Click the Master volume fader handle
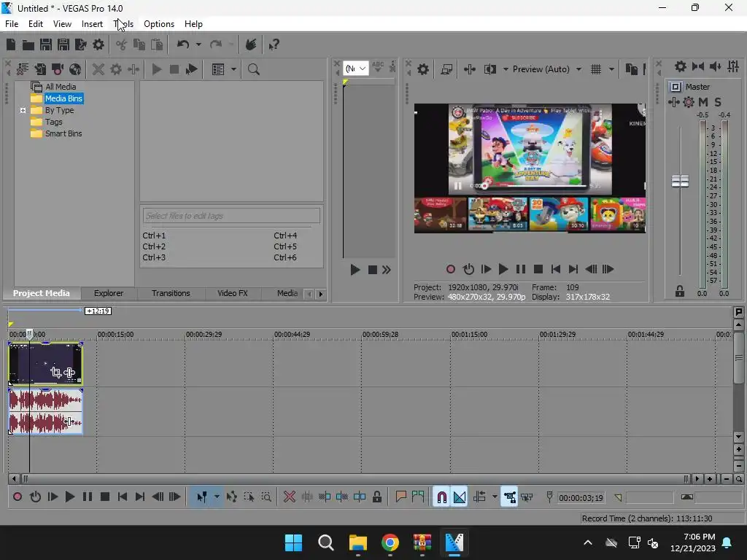747x560 pixels. point(680,181)
